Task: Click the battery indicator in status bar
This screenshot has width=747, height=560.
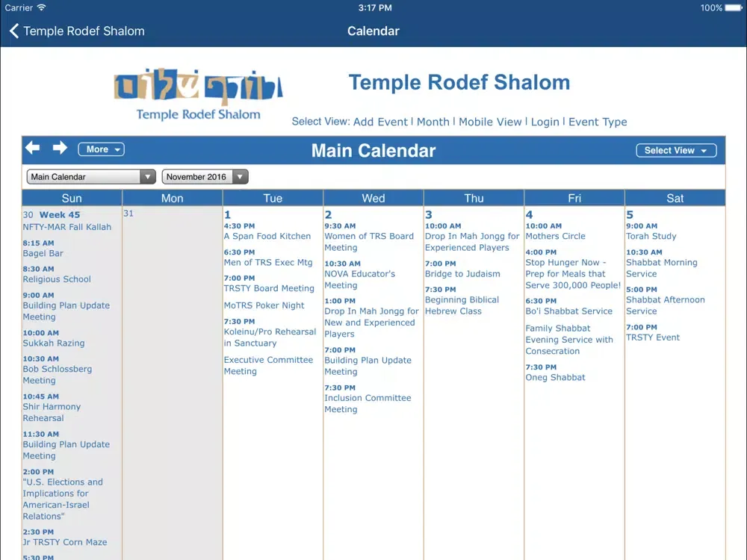Action: 734,7
